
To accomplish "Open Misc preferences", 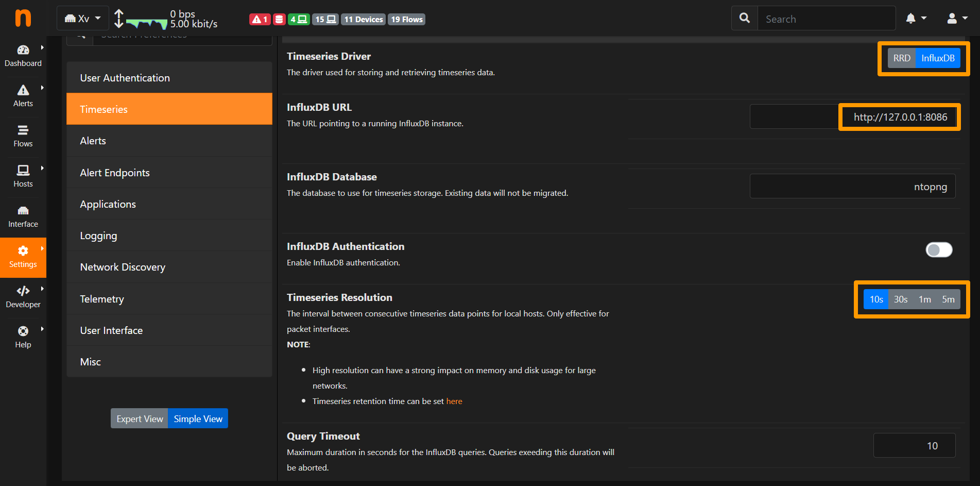I will pos(169,362).
